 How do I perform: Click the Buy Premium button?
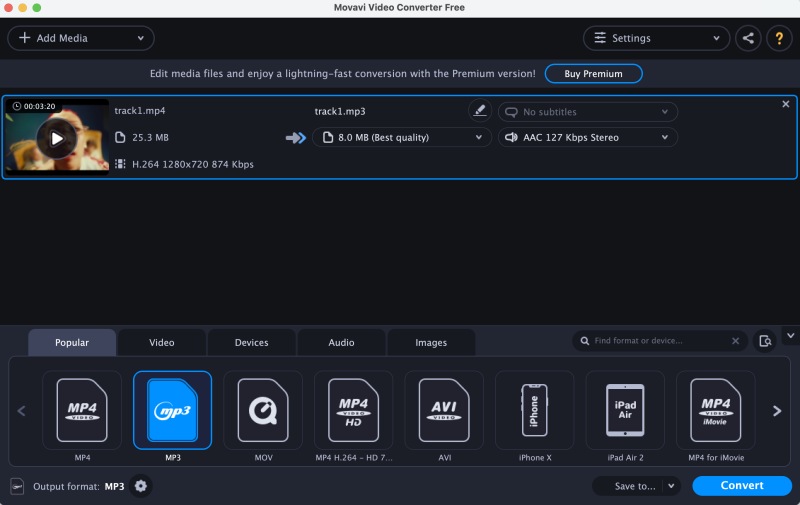[x=593, y=73]
